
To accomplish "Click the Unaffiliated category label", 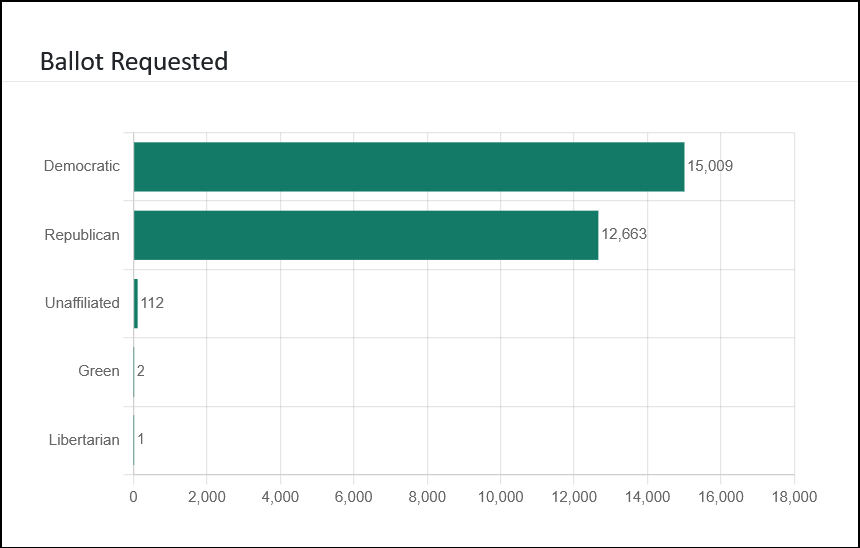I will (82, 303).
